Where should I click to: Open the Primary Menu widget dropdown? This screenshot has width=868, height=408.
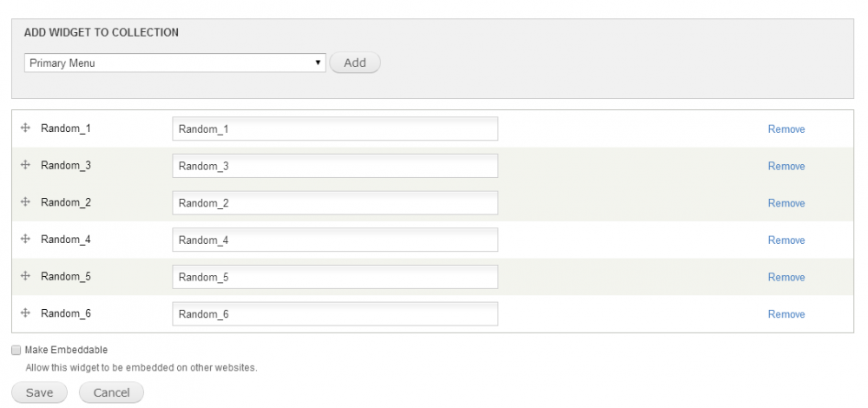coord(175,63)
